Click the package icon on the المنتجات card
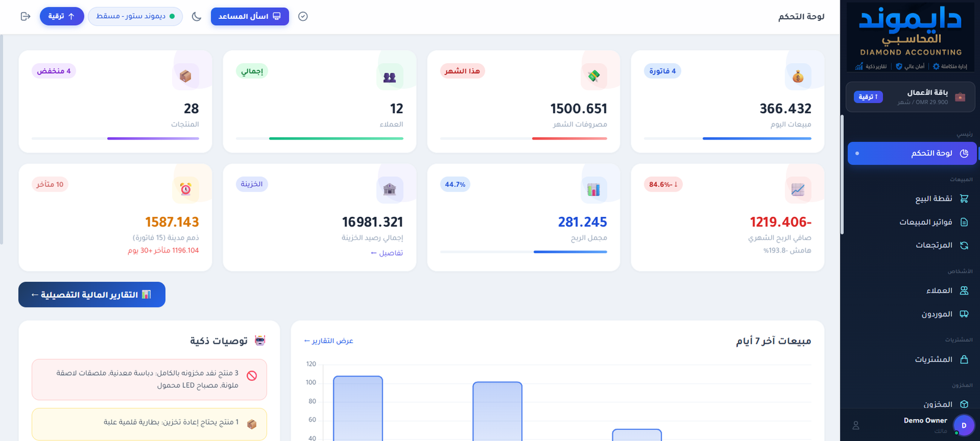The height and width of the screenshot is (441, 980). (x=186, y=77)
